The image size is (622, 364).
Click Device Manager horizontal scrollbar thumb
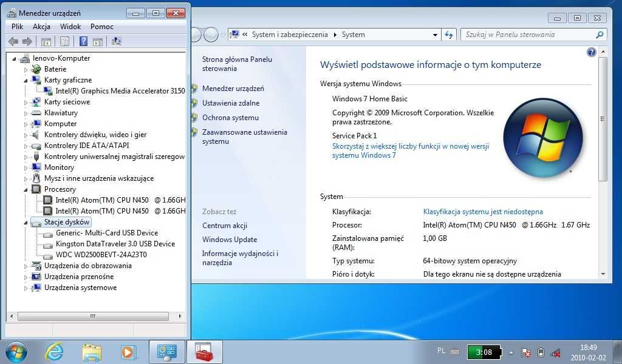(x=93, y=316)
